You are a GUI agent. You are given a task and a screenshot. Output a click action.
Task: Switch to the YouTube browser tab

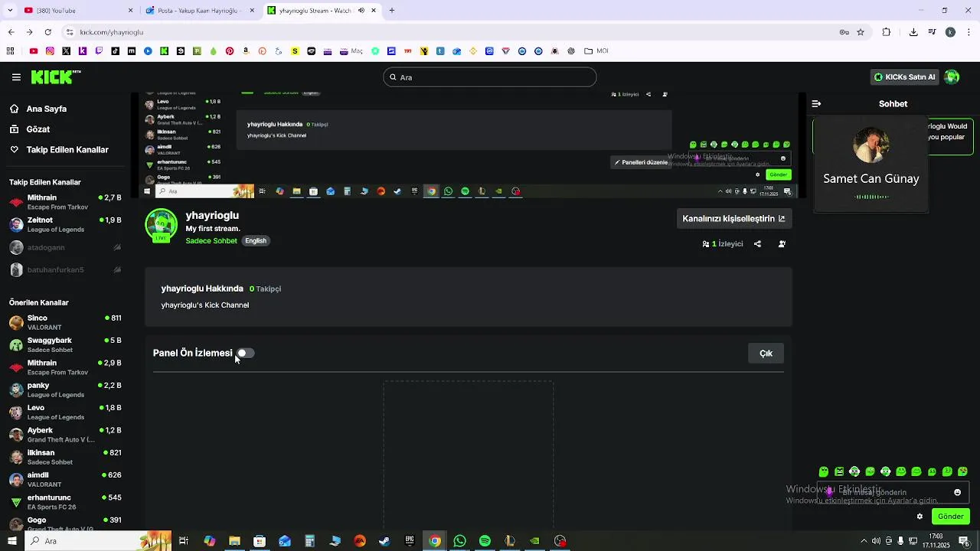(78, 11)
